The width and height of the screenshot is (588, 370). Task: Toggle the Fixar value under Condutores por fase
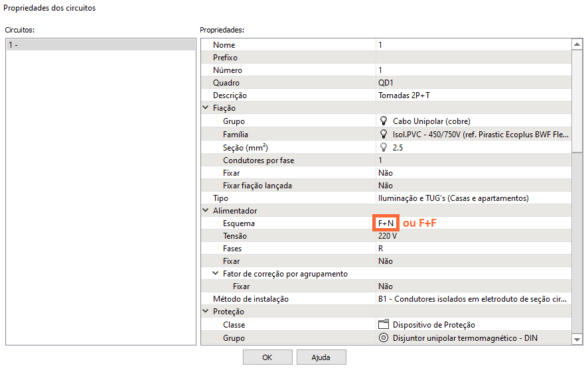coord(471,173)
